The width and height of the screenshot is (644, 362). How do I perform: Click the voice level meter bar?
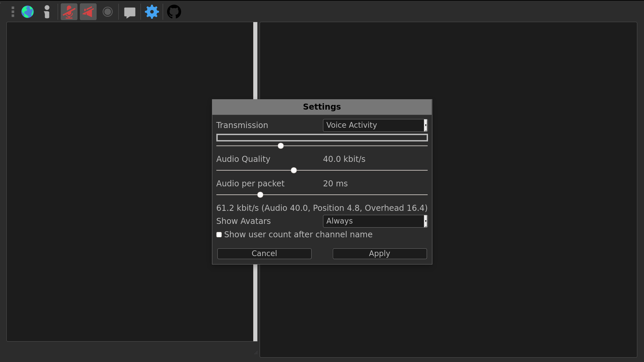pyautogui.click(x=322, y=138)
